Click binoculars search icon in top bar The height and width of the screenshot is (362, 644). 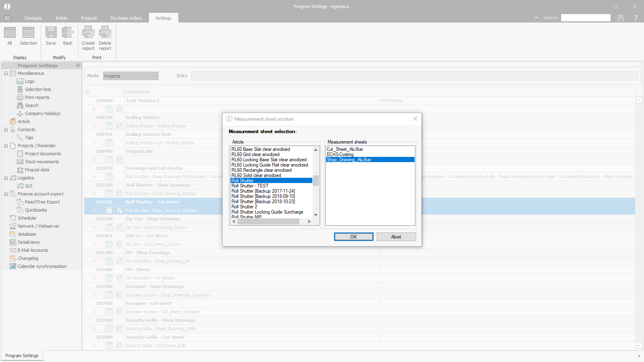(x=621, y=18)
